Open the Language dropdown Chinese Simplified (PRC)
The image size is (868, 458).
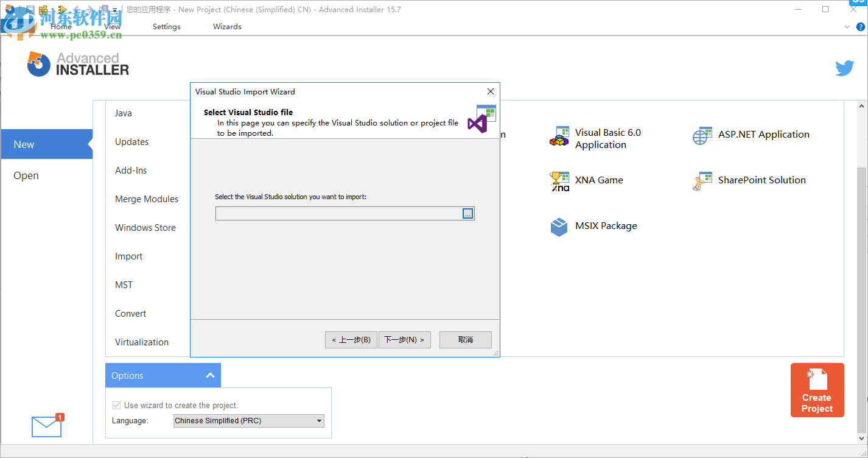248,421
